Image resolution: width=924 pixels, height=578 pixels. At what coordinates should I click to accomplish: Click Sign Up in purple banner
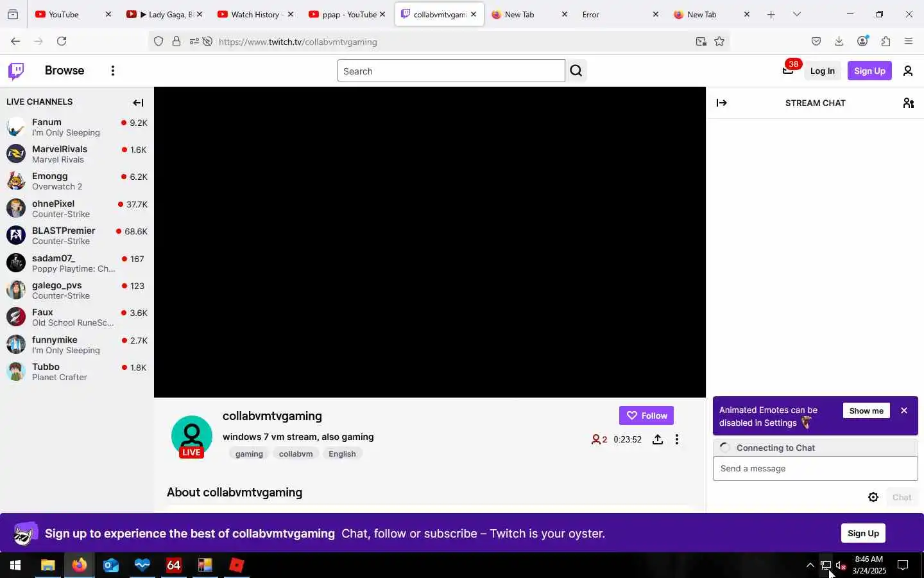(x=863, y=533)
